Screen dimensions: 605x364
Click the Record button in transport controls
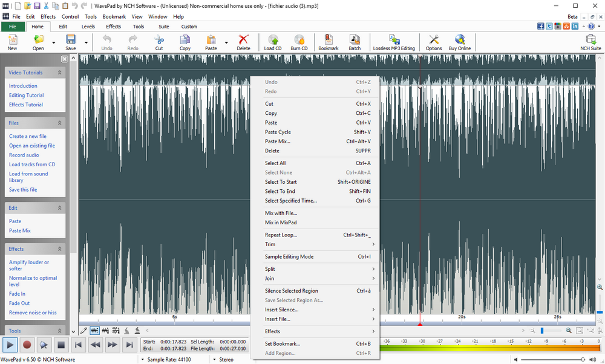(27, 345)
